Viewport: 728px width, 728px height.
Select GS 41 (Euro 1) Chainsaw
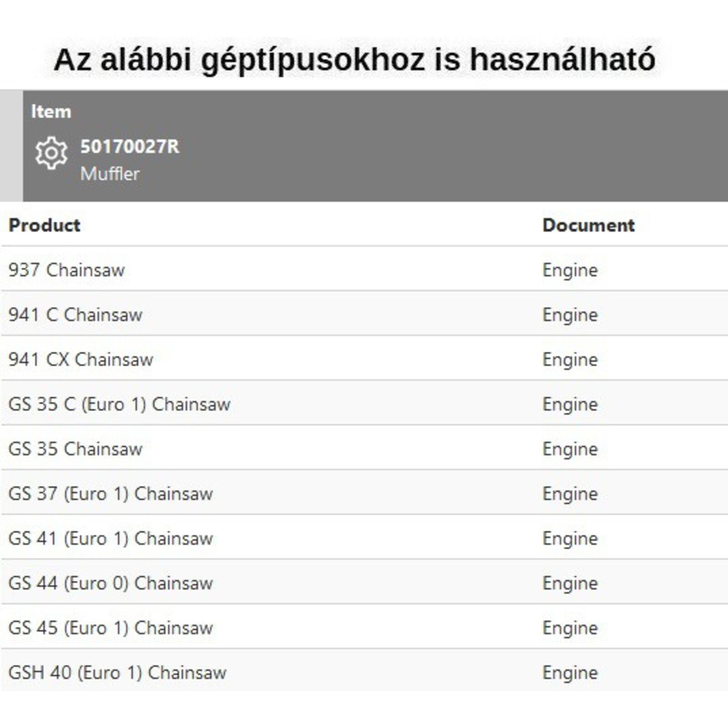tap(111, 538)
